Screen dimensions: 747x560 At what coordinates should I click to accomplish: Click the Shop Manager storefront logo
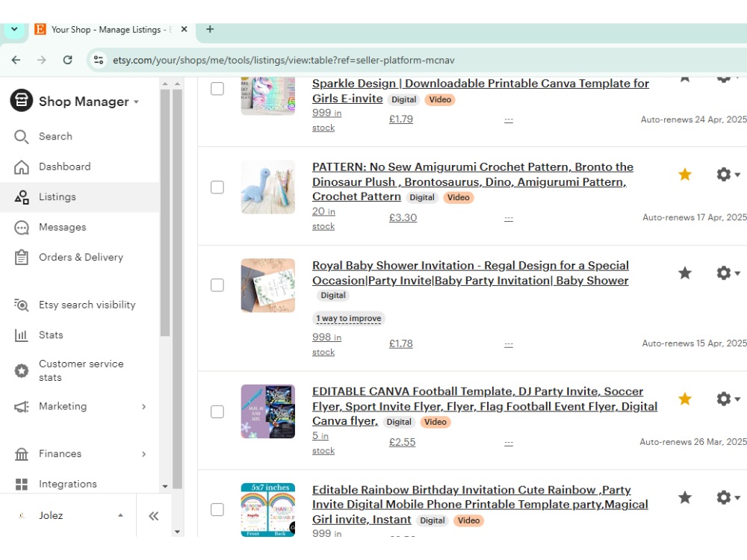22,101
